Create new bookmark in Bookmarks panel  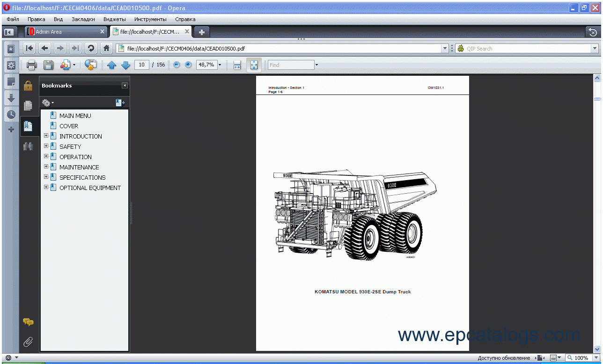(120, 102)
